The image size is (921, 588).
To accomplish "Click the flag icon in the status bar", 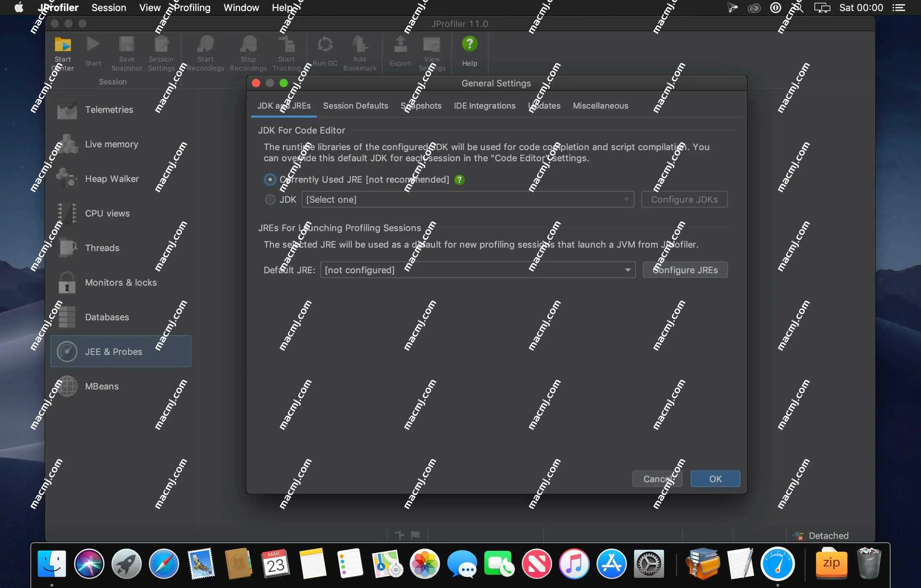I will [415, 535].
